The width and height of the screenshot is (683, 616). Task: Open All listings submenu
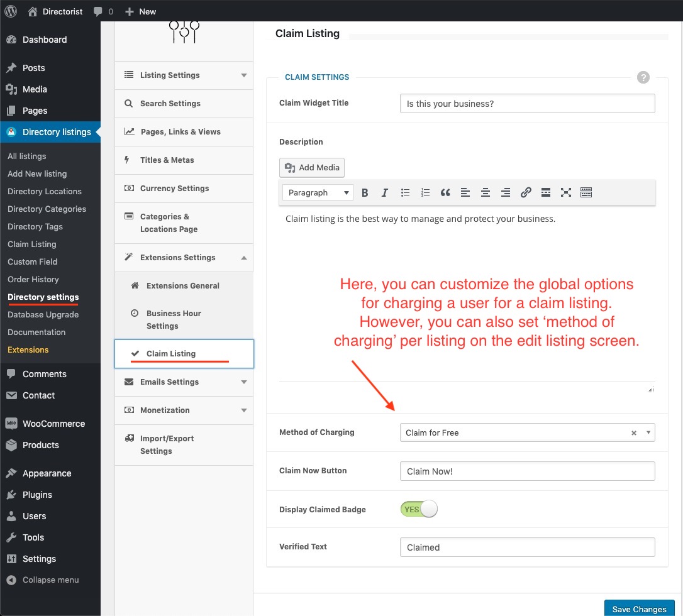pos(26,156)
